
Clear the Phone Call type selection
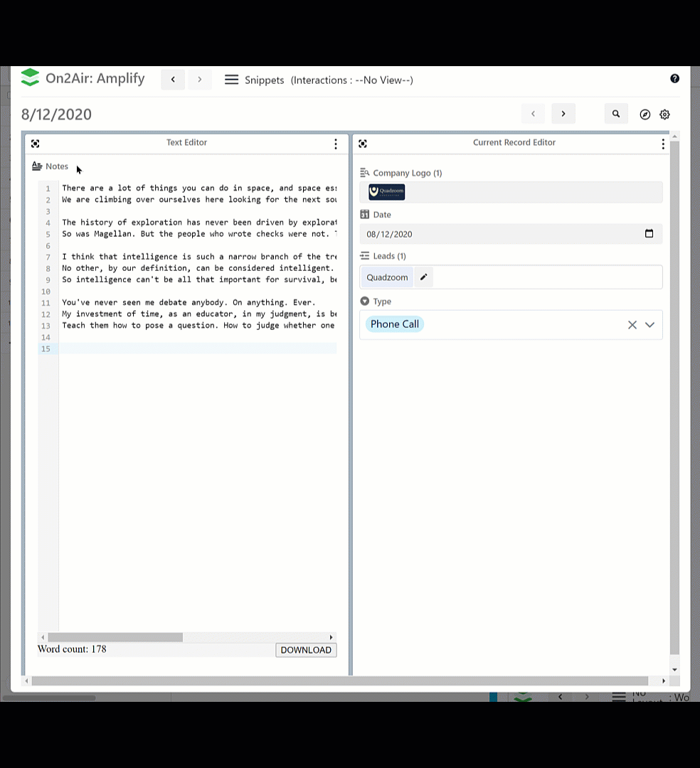(632, 325)
